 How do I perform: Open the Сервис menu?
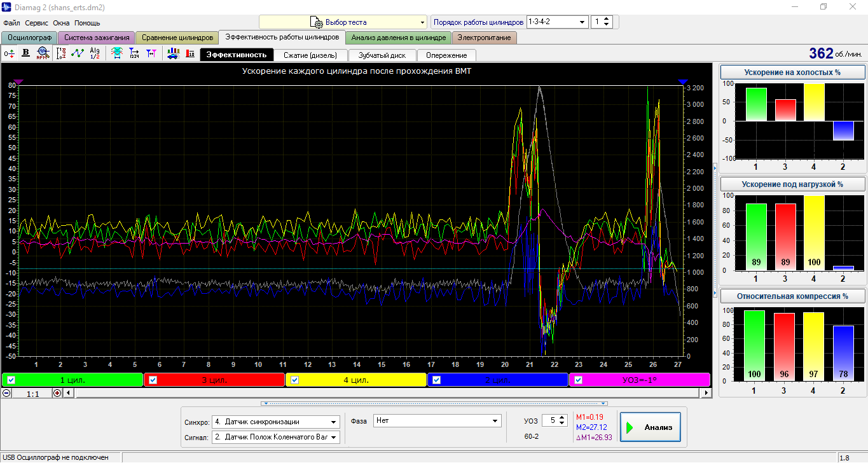37,23
